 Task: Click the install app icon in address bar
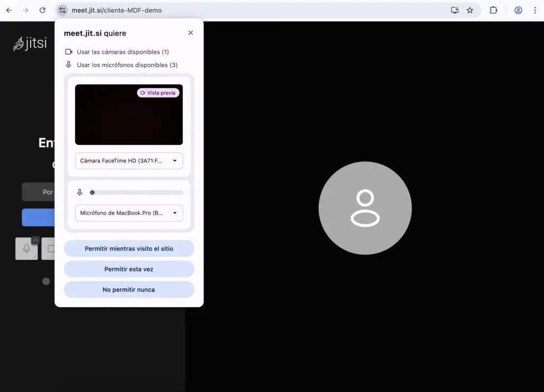(x=455, y=11)
